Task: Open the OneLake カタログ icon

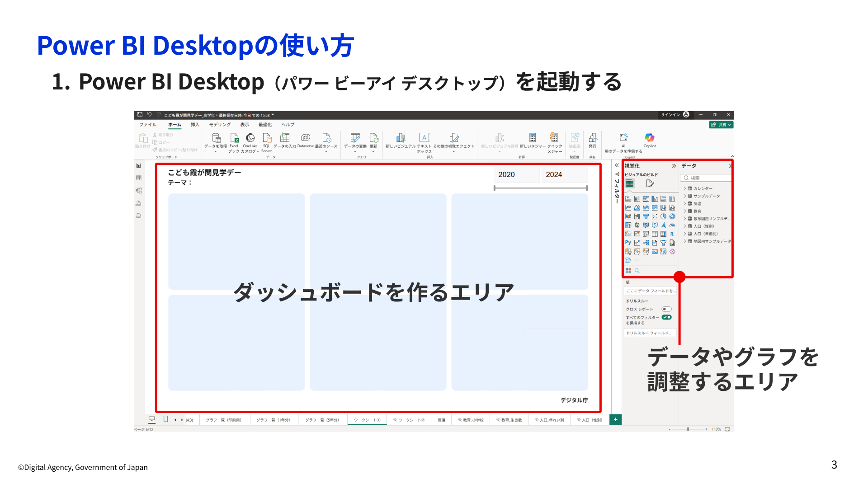Action: (x=250, y=137)
